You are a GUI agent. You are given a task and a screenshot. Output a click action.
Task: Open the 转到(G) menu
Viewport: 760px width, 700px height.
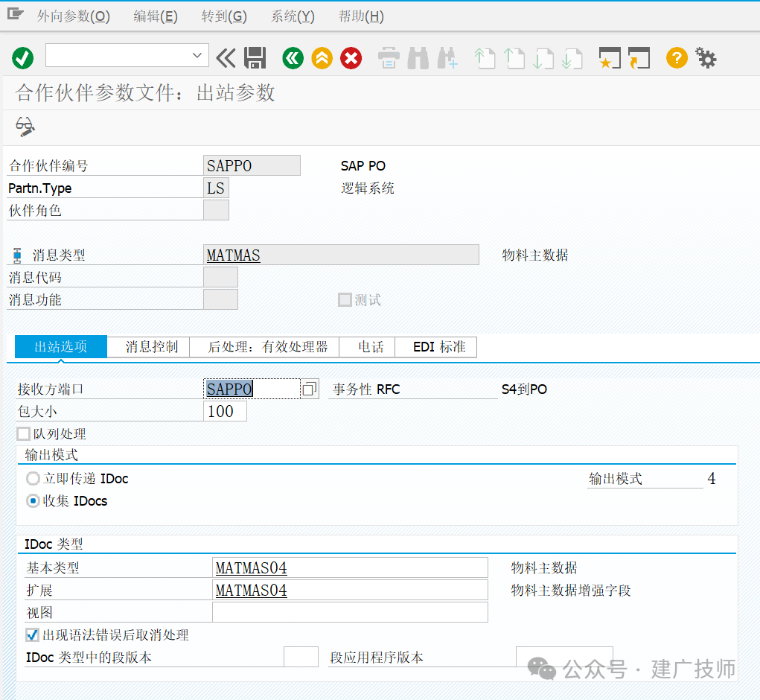pos(224,16)
